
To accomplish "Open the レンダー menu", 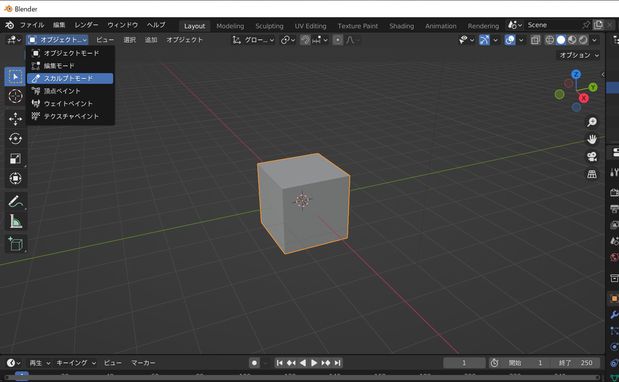I will click(x=86, y=25).
